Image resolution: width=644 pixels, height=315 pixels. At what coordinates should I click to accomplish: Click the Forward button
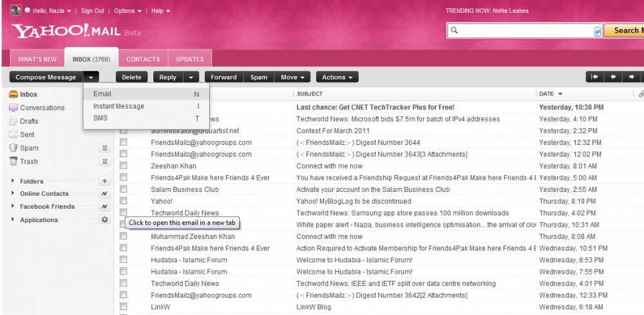pyautogui.click(x=223, y=77)
